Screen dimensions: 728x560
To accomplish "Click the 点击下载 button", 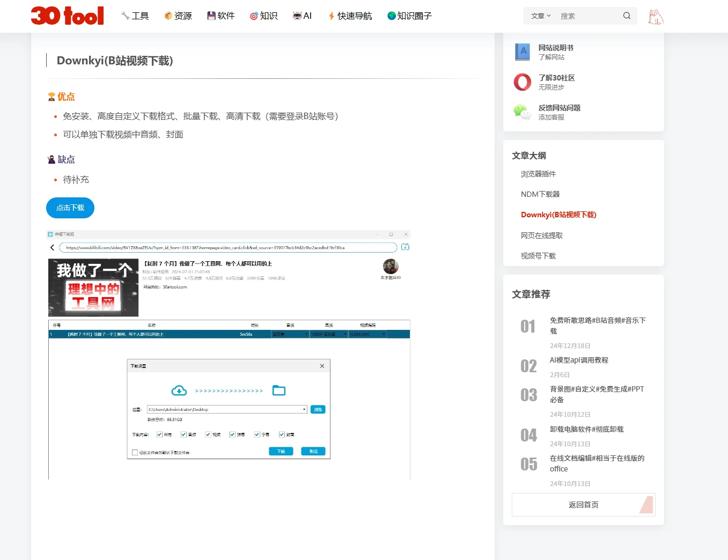I will point(70,208).
